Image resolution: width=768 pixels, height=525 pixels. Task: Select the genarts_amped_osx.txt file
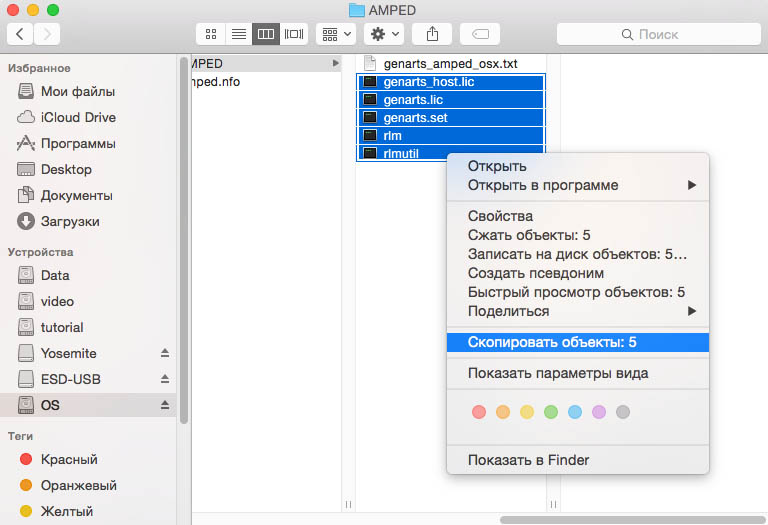coord(451,64)
